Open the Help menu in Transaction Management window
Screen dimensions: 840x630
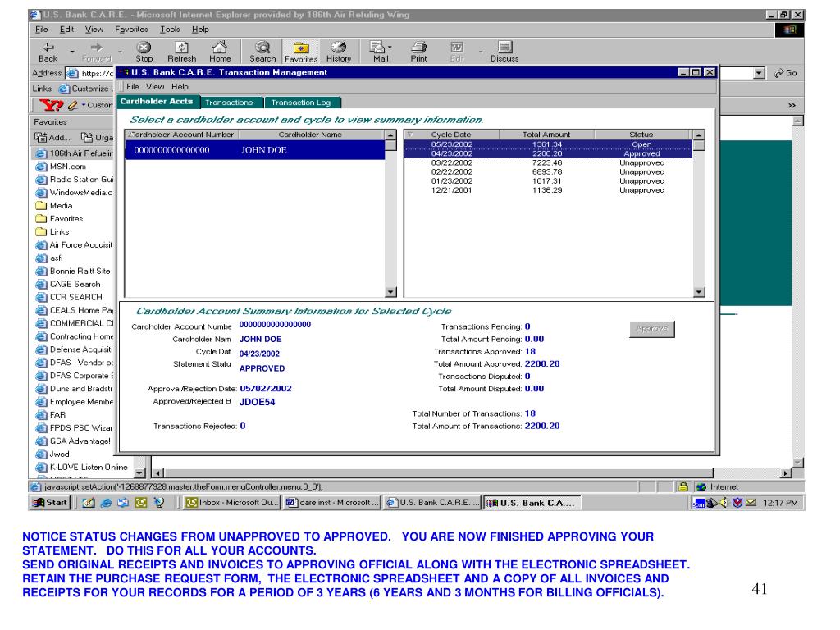(180, 87)
